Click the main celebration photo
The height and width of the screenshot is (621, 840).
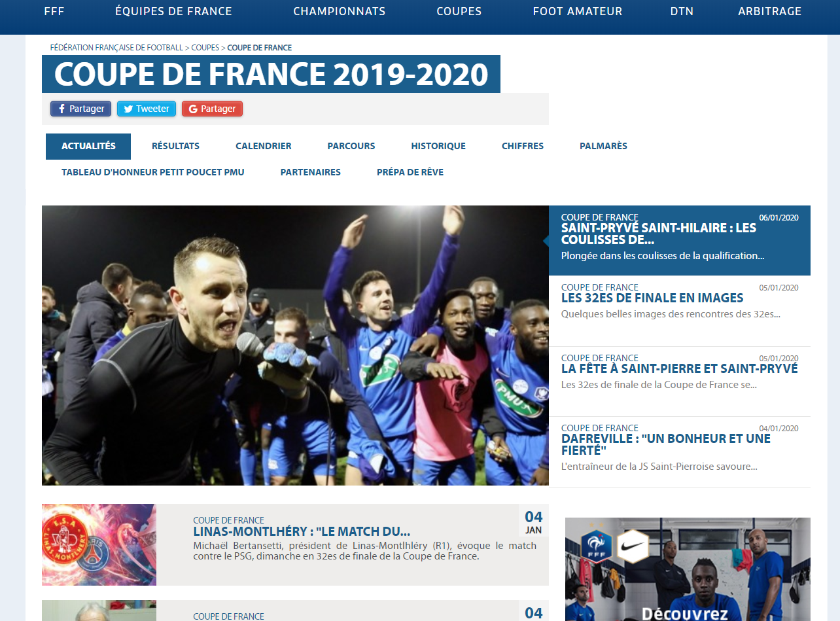pos(295,346)
